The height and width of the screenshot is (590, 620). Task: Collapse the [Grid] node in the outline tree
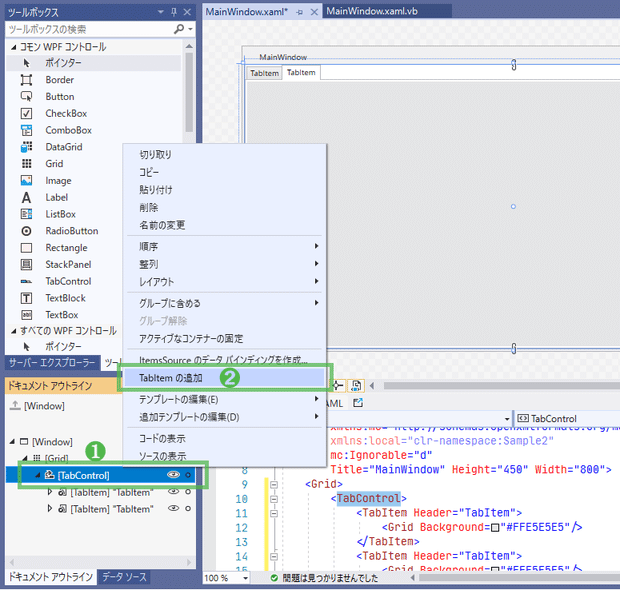[25, 458]
